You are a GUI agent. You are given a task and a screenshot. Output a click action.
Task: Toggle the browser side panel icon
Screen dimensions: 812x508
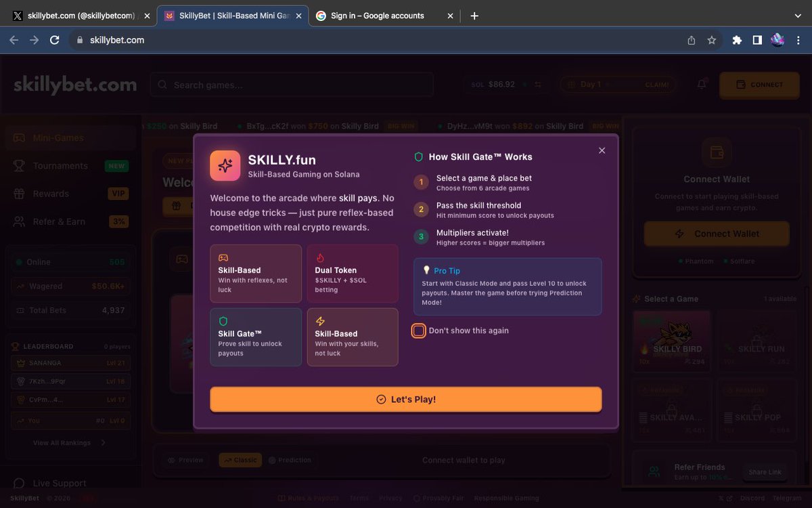coord(757,40)
